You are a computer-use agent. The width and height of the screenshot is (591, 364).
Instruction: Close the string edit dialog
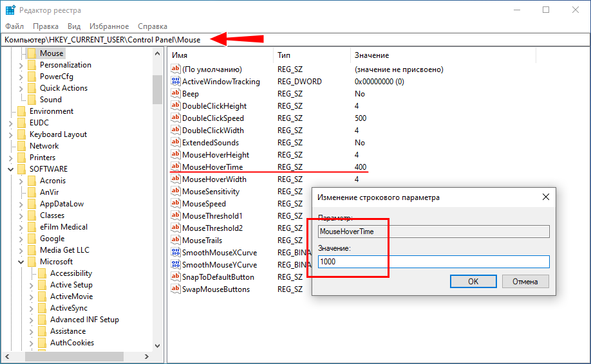tap(545, 197)
